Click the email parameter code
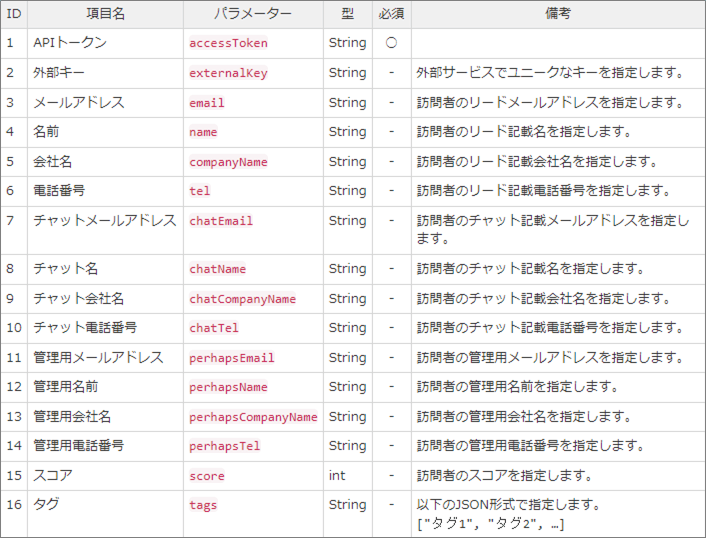Screen dimensions: 706x538 (207, 103)
